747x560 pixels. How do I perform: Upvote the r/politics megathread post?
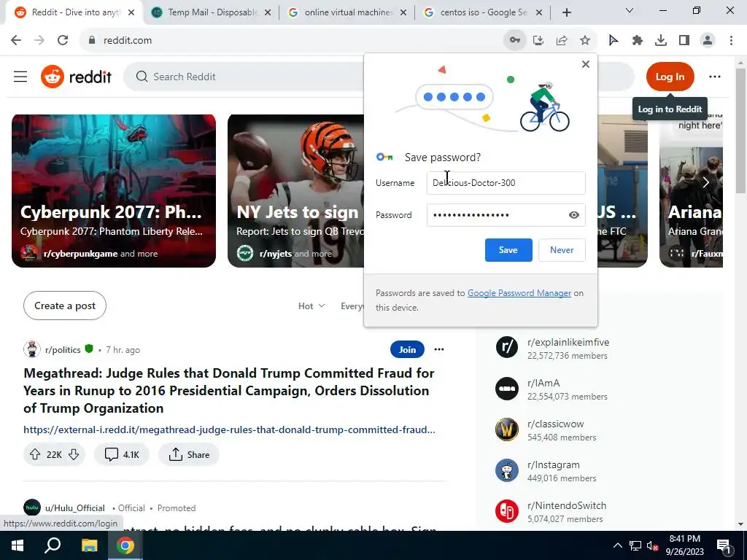point(35,455)
